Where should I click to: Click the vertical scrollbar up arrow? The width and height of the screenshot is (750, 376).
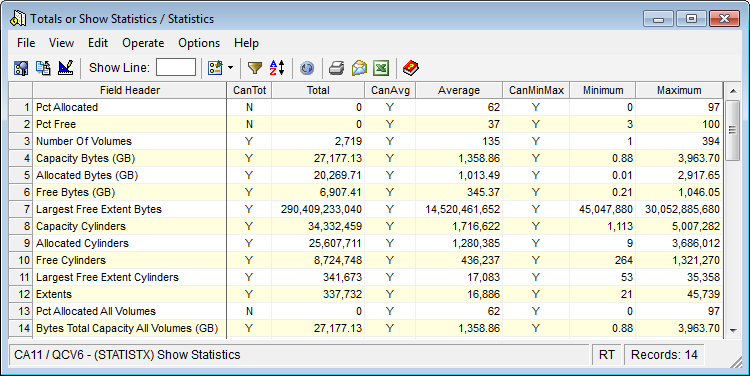(x=733, y=90)
